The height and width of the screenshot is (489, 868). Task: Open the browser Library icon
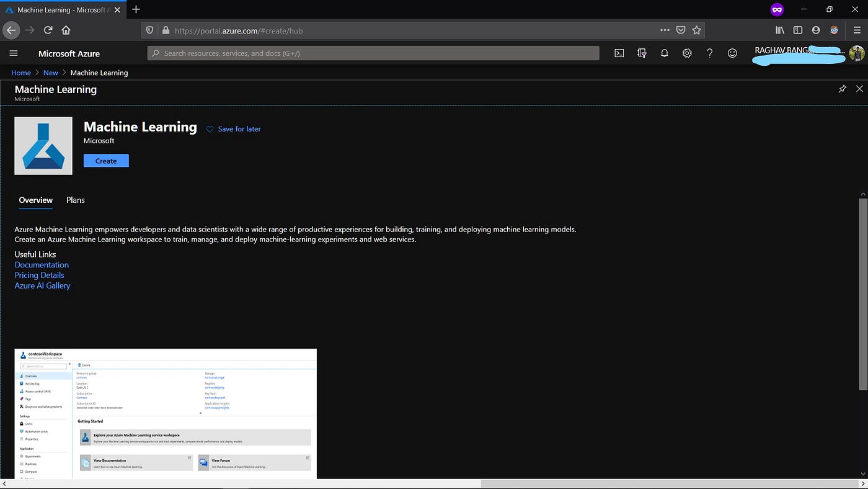click(x=780, y=30)
